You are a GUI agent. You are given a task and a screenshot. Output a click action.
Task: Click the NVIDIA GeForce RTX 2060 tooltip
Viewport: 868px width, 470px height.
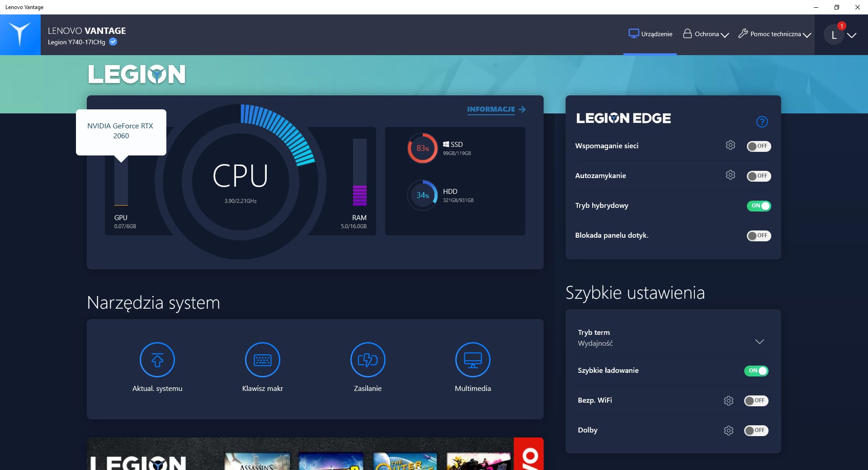121,132
